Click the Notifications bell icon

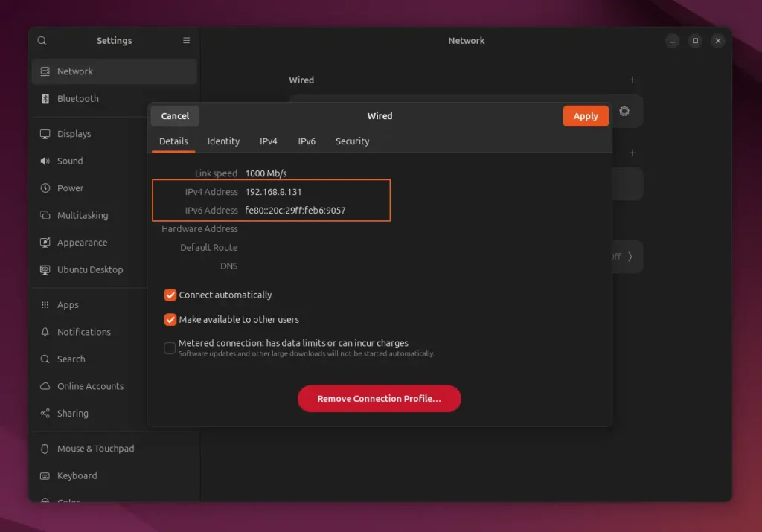point(45,332)
